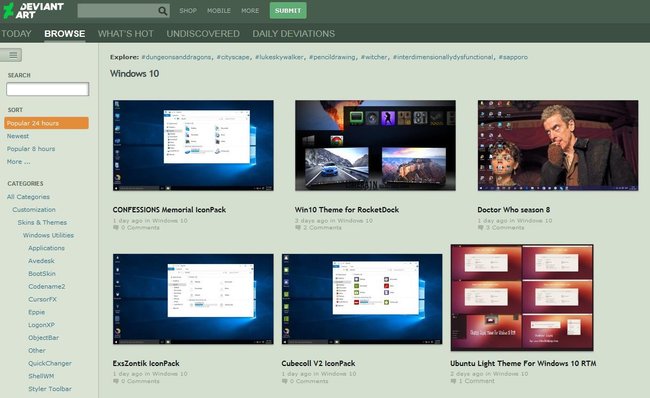650x398 pixels.
Task: Click the ExsZontik IconPack title
Action: [146, 363]
